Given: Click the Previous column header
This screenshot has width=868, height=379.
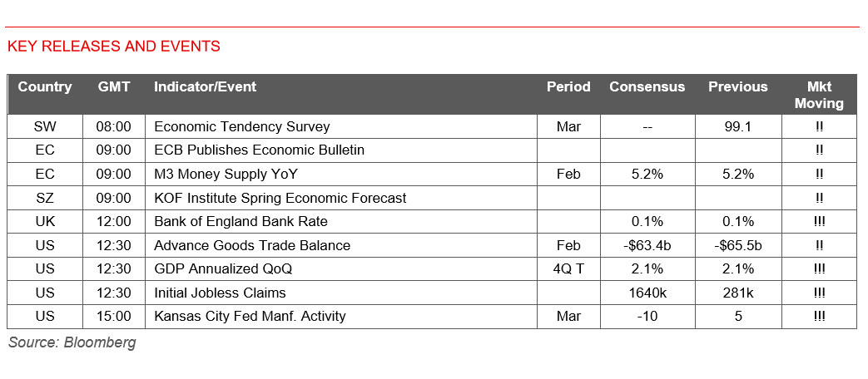Looking at the screenshot, I should [x=737, y=87].
